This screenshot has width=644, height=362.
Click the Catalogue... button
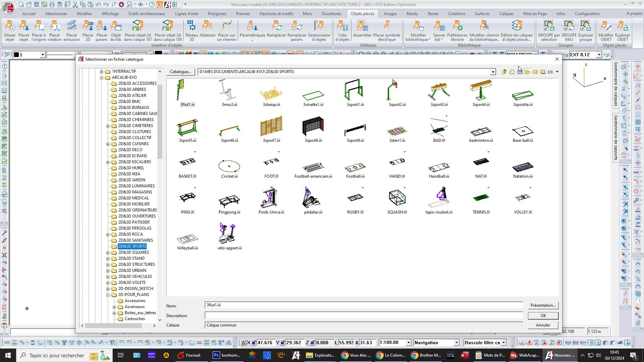(180, 72)
